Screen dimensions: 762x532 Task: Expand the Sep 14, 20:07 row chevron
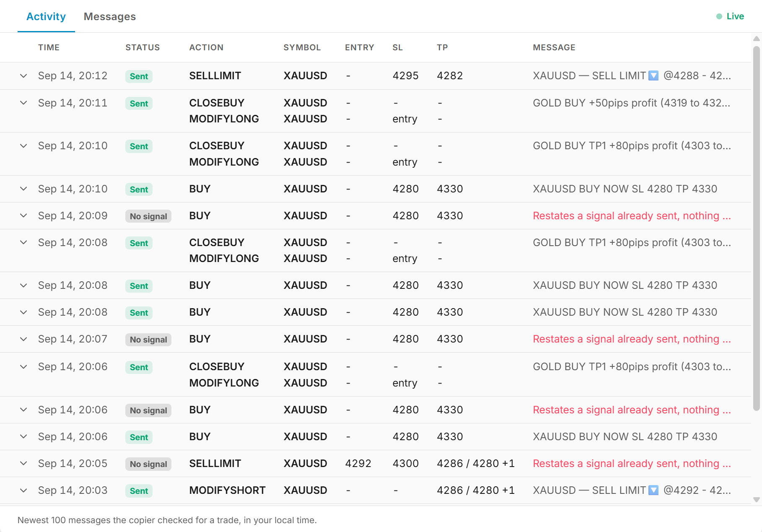tap(23, 339)
